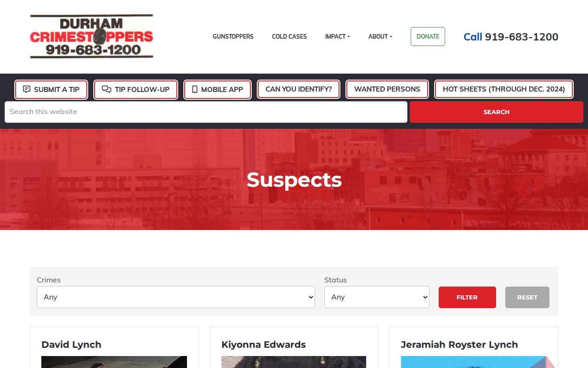This screenshot has width=588, height=368.
Task: Click Kiyonna Edwards' photo thumbnail
Action: click(294, 362)
